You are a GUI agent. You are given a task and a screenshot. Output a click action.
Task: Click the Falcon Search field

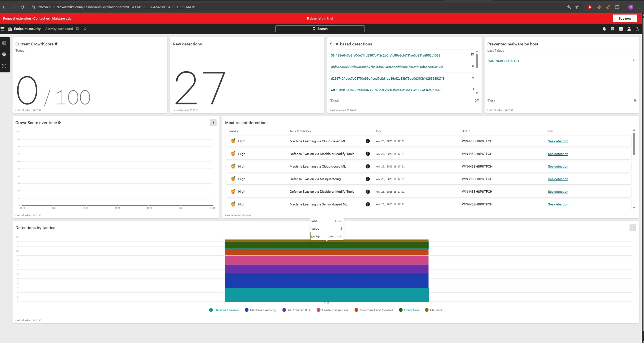(x=320, y=29)
